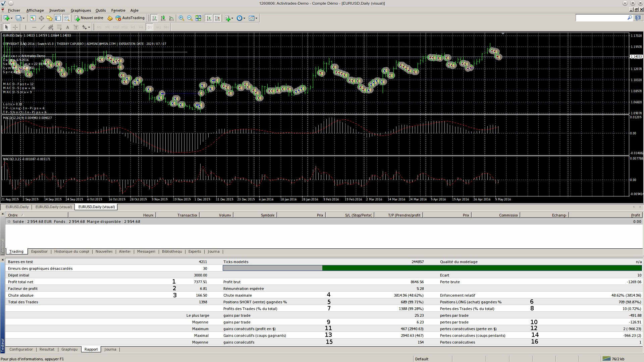Open the Graphiques menu
This screenshot has height=362, width=644.
(80, 10)
